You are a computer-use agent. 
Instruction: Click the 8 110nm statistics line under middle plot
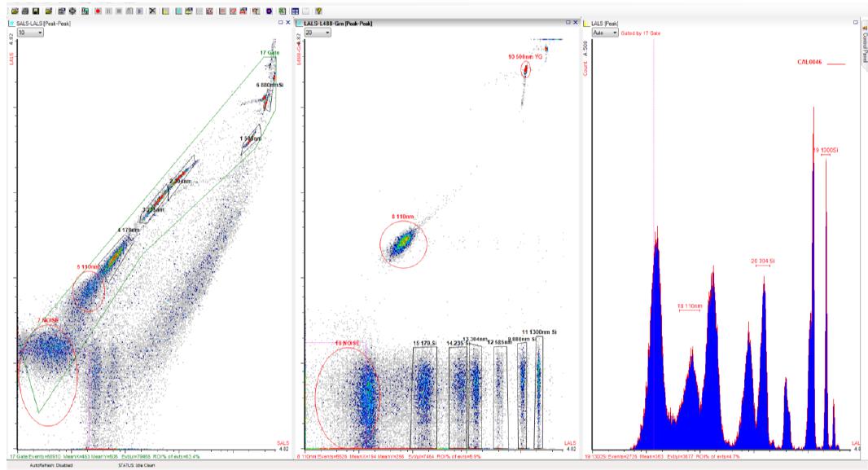[388, 457]
